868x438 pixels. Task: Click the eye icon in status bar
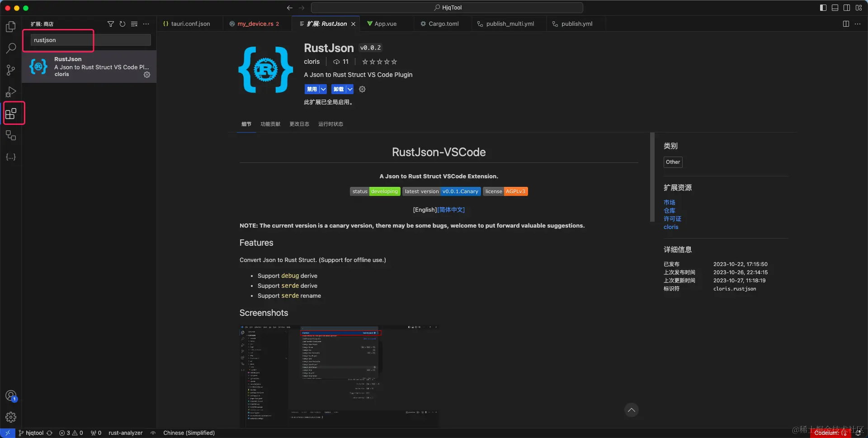point(153,433)
